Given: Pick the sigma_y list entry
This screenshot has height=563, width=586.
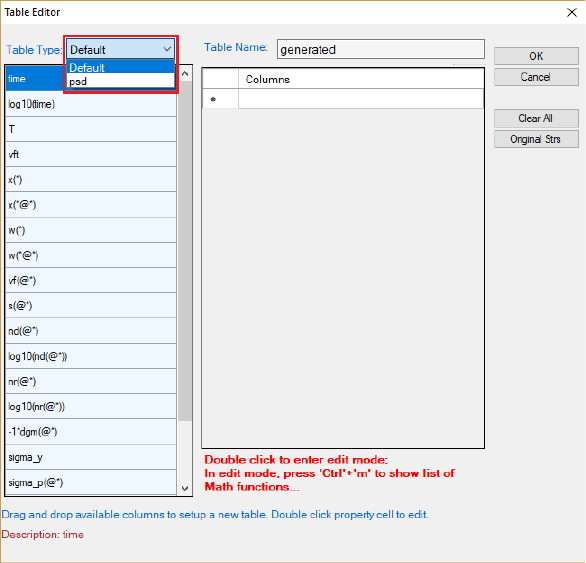Looking at the screenshot, I should pos(91,457).
